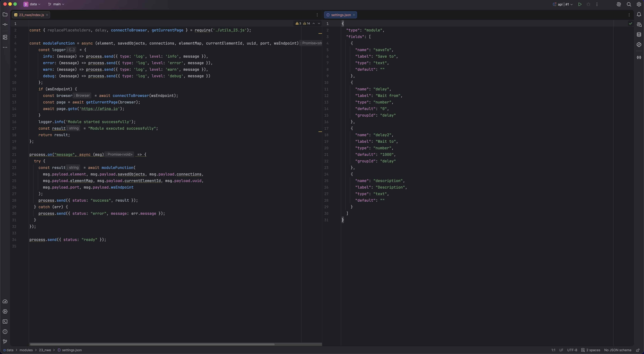Run the api | #1 configuration

pos(580,4)
